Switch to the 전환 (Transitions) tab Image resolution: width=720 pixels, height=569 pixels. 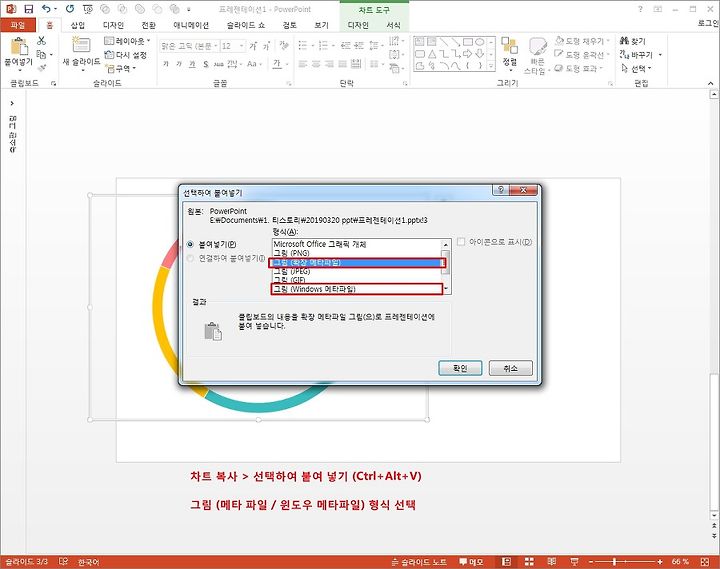coord(148,25)
